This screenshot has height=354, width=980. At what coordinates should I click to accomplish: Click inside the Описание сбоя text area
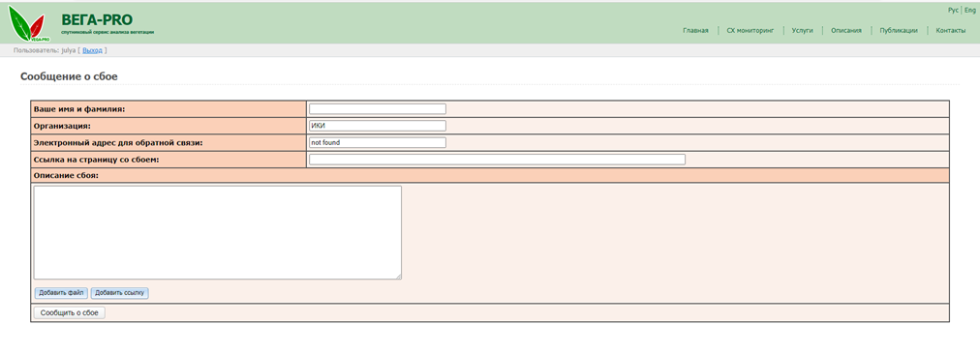pos(218,232)
